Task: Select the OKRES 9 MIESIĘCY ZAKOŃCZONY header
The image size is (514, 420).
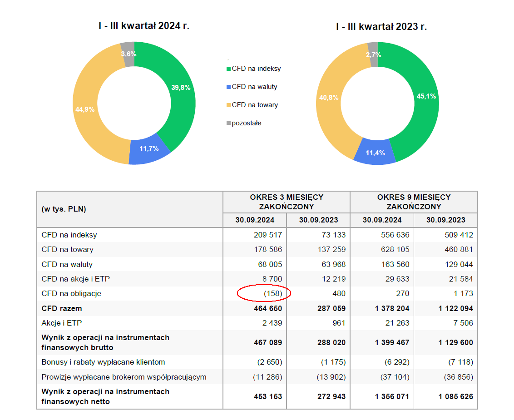Action: click(414, 202)
